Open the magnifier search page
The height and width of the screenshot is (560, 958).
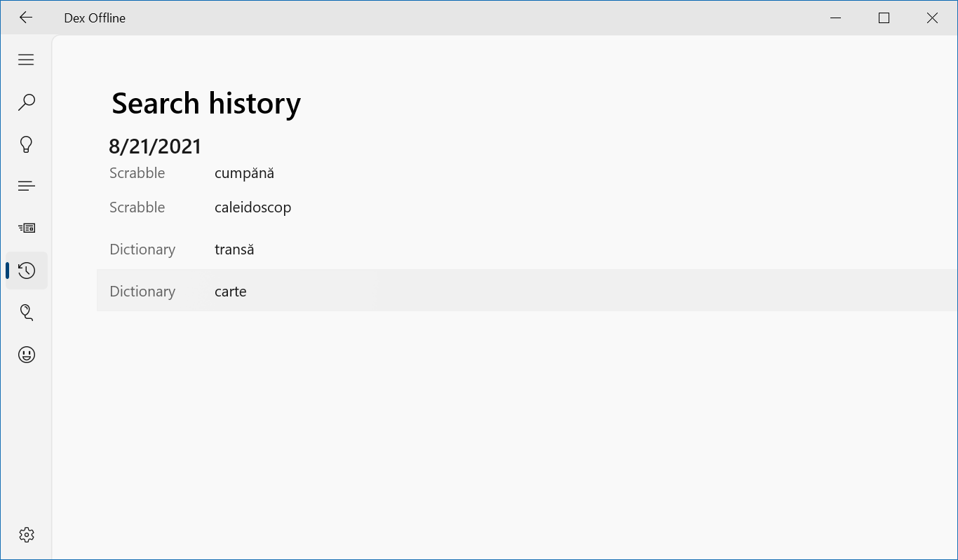pyautogui.click(x=26, y=102)
